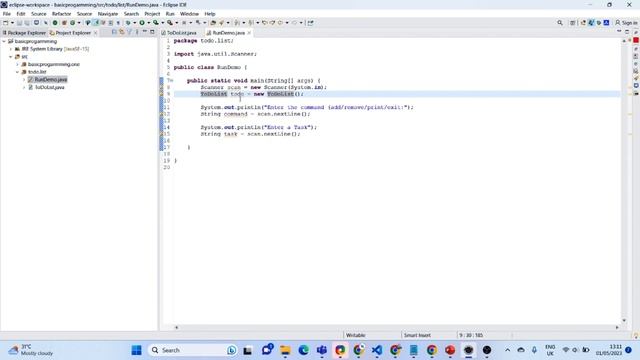Click the word command on line 12
Screen dimensions: 640x360
click(x=236, y=114)
